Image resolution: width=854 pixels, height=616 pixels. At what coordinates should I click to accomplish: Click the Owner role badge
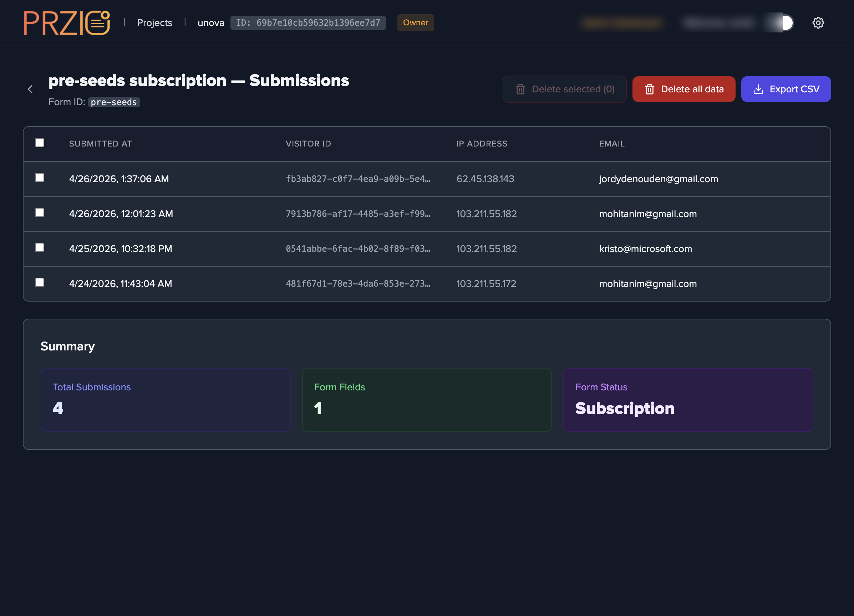click(415, 23)
